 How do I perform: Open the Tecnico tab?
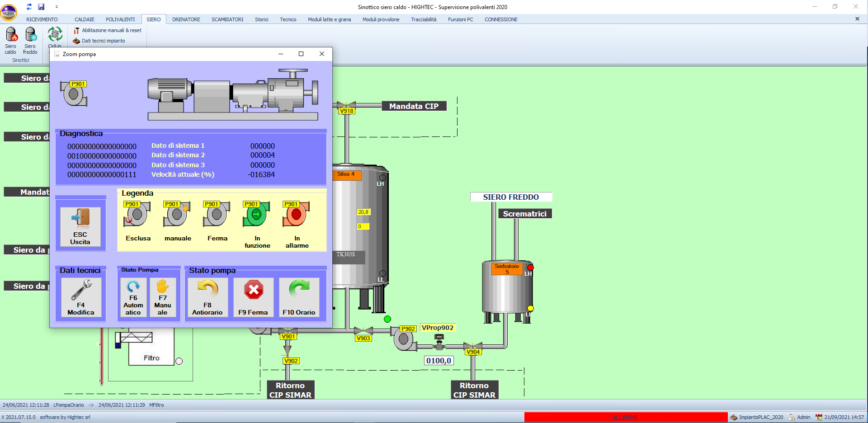[x=288, y=19]
